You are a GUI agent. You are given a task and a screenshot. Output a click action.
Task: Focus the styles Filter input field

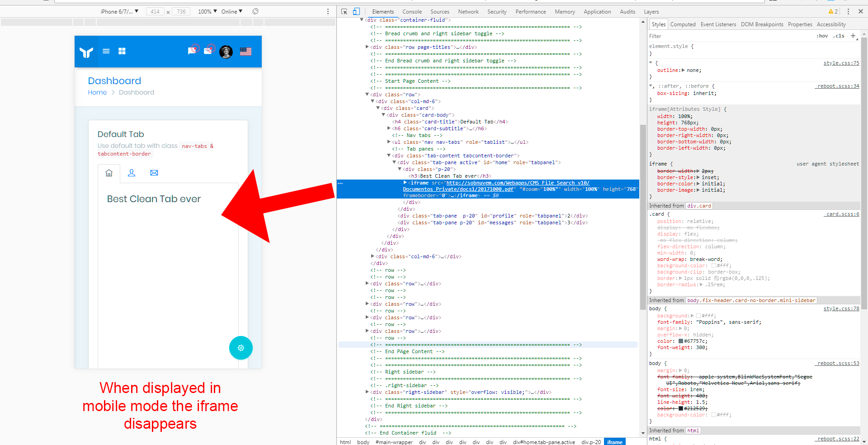pos(730,36)
